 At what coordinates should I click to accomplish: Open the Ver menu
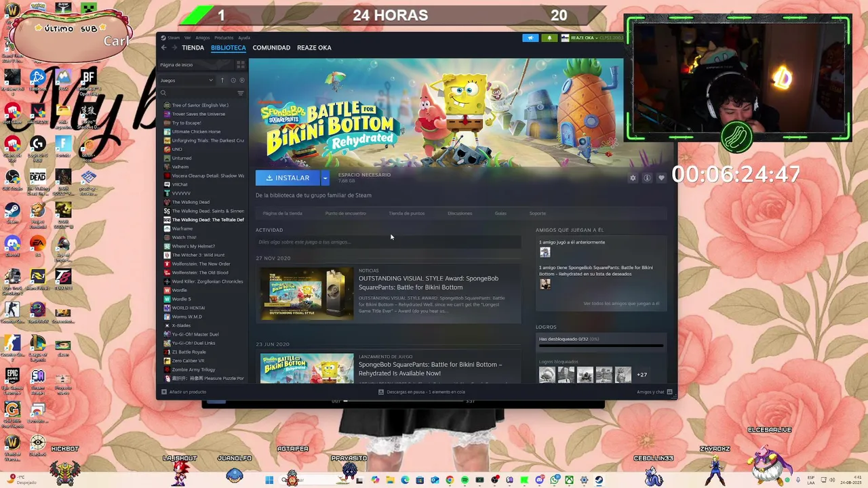point(188,38)
